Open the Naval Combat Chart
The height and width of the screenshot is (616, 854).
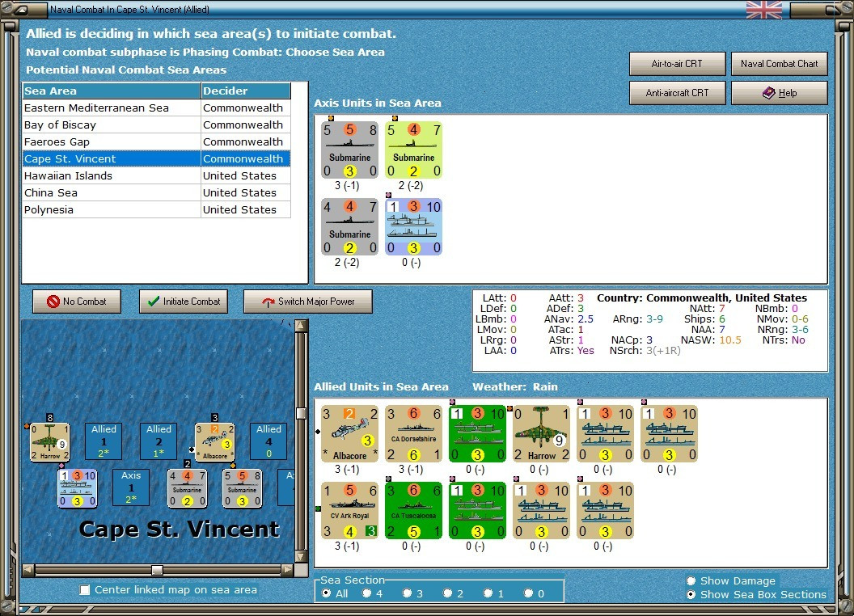779,64
